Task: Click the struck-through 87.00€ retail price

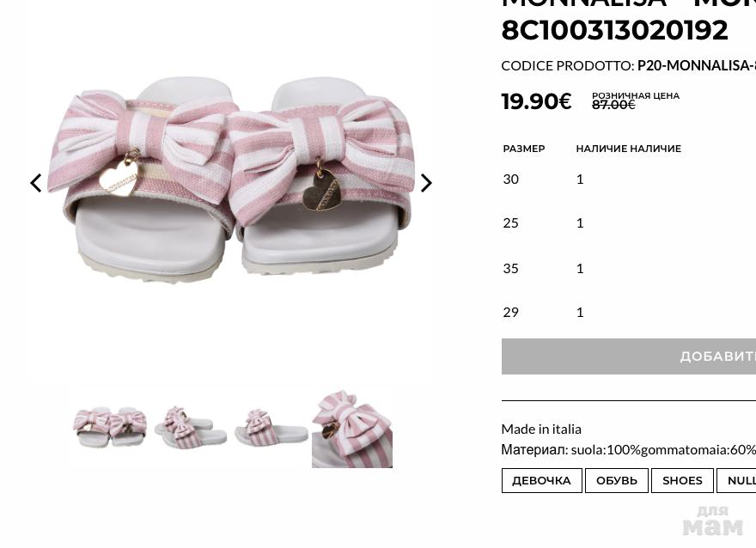Action: [x=613, y=105]
